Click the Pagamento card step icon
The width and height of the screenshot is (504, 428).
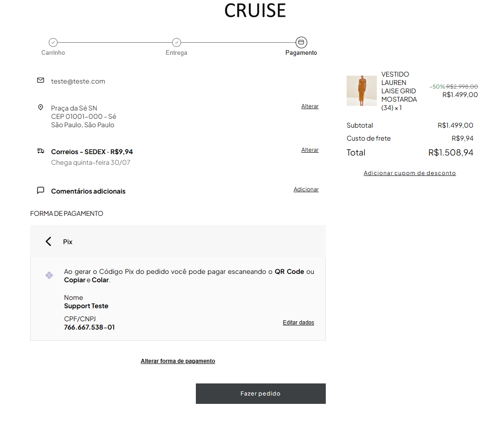(301, 42)
